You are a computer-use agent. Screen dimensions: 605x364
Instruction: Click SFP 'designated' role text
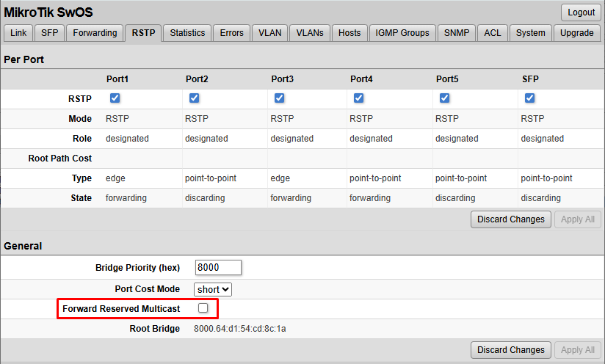[542, 139]
